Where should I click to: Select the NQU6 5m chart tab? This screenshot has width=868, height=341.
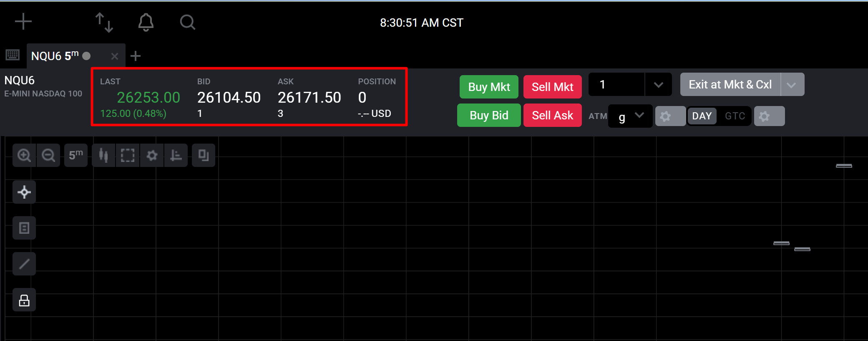(58, 55)
